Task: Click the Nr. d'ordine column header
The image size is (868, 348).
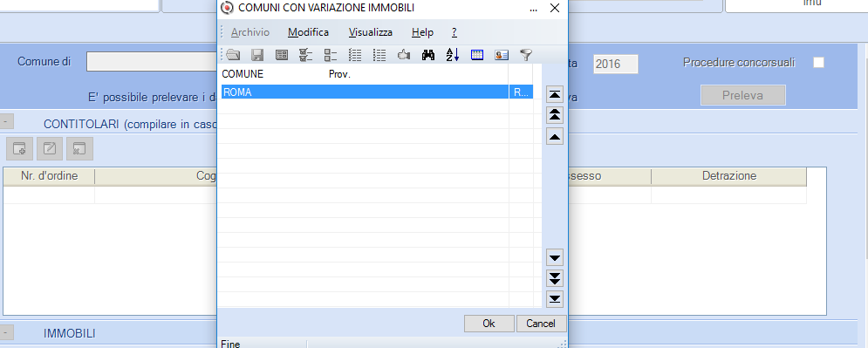Action: point(49,176)
